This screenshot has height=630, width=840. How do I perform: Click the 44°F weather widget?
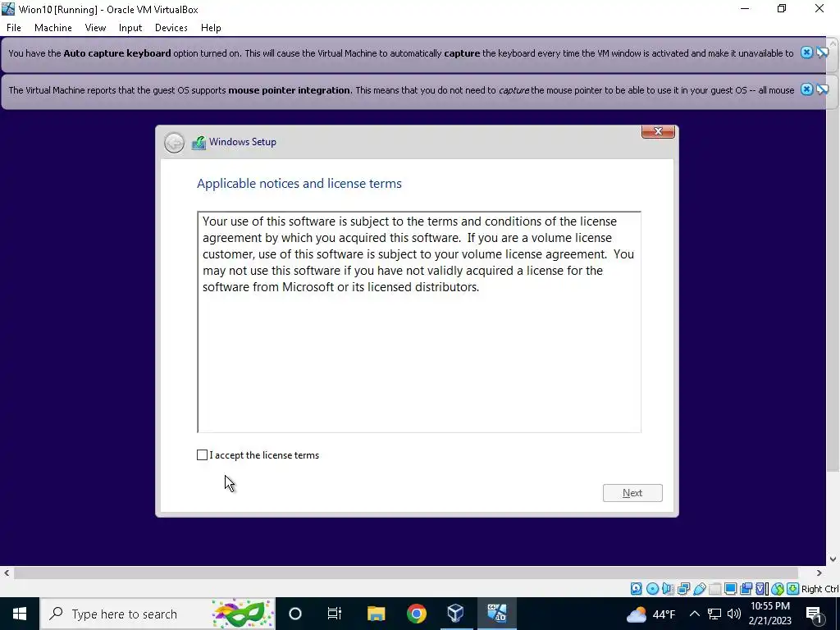pos(651,614)
